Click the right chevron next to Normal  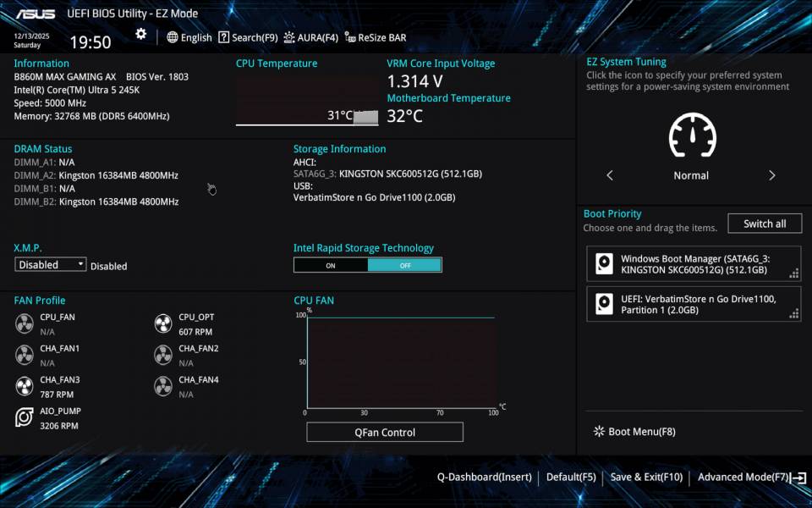tap(772, 174)
